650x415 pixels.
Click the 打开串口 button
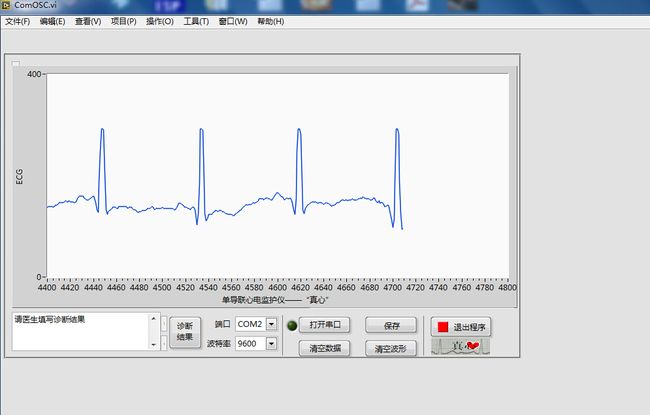click(x=325, y=325)
